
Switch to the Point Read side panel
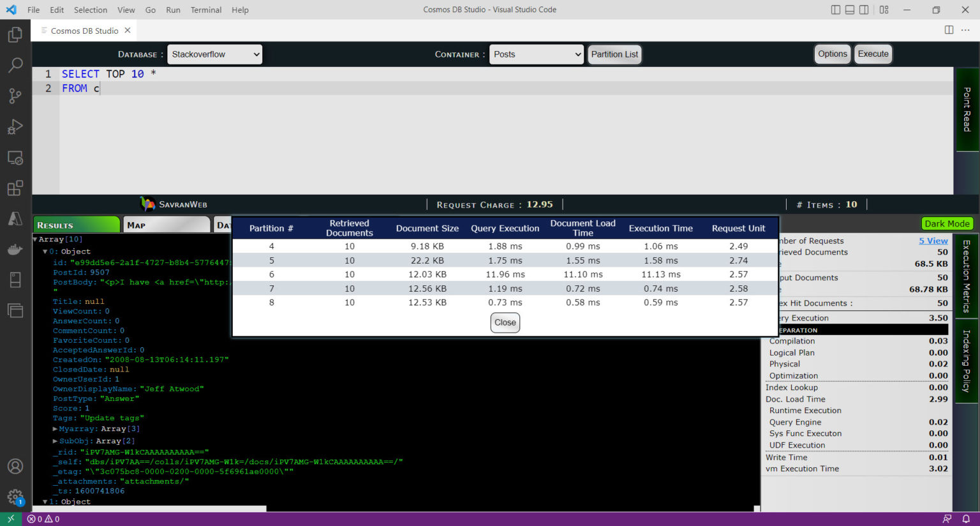(967, 110)
